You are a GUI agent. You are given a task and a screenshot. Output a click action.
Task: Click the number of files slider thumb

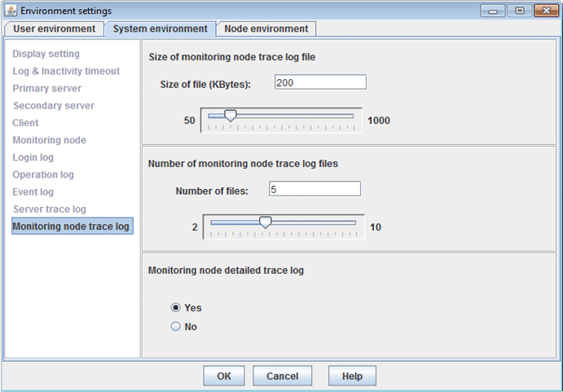point(266,222)
